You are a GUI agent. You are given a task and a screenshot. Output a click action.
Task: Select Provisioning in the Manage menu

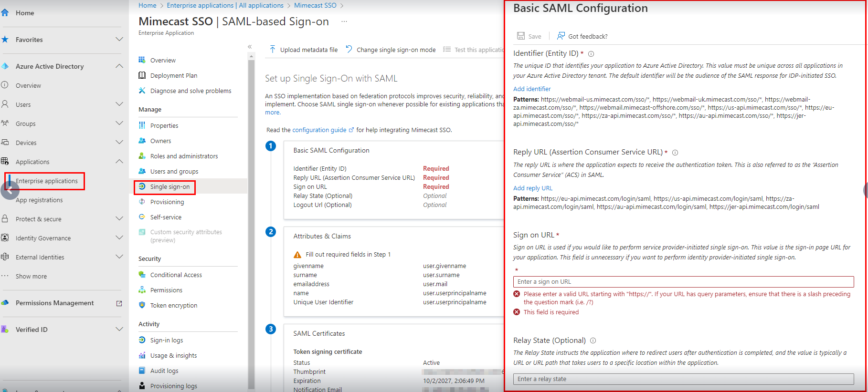[167, 202]
